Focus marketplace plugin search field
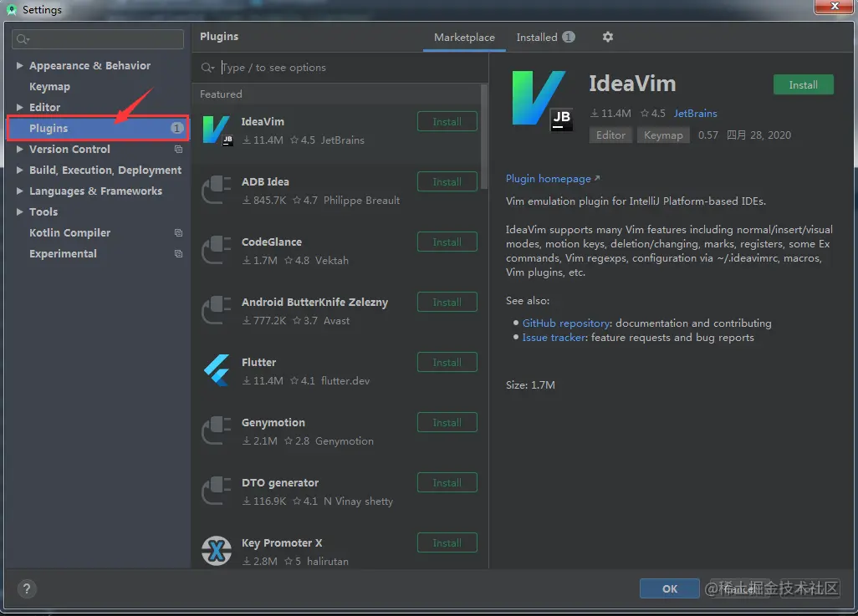This screenshot has height=616, width=858. 340,68
